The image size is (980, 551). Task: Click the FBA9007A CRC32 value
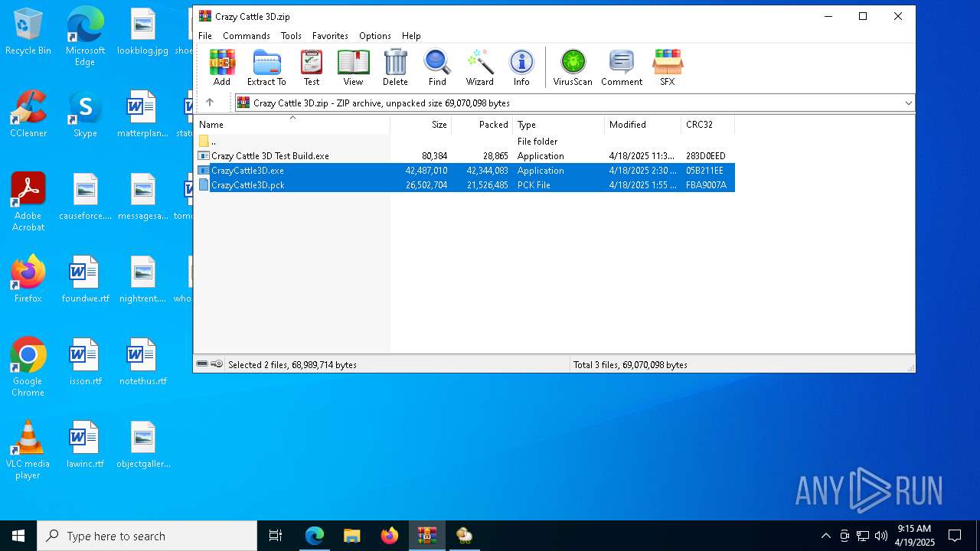coord(706,185)
